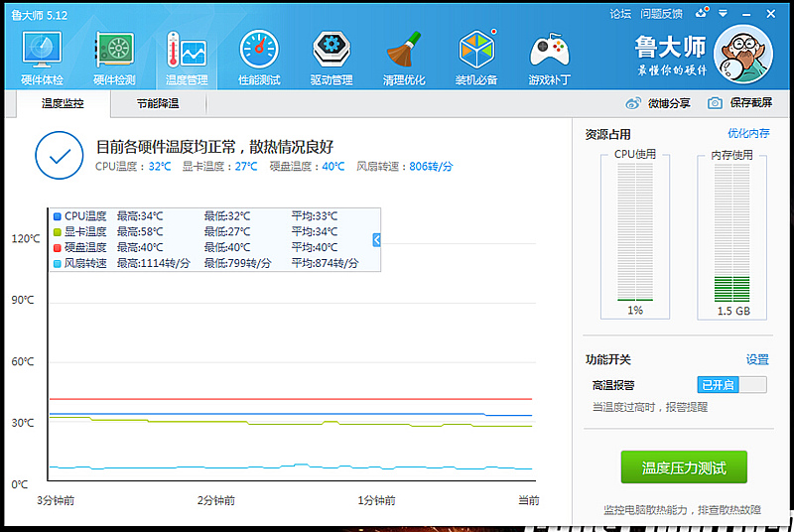The height and width of the screenshot is (532, 794).
Task: Click the blue checkmark status icon
Action: click(x=60, y=156)
